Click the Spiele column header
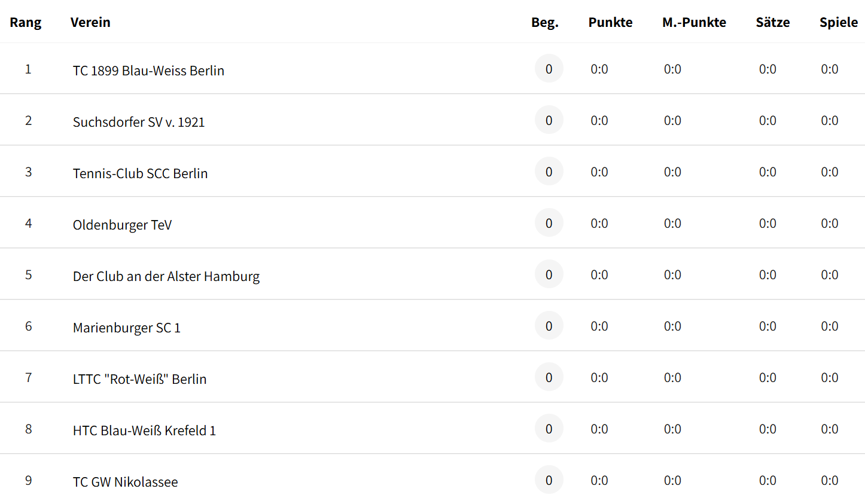Viewport: 865px width, 504px height. click(839, 22)
